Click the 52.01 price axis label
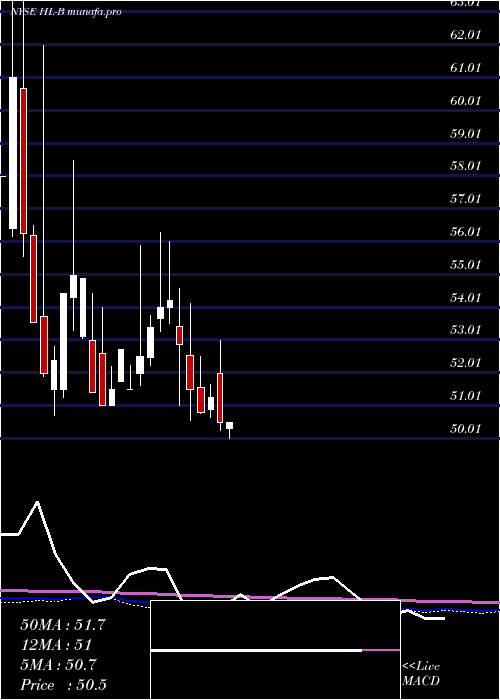500x700 pixels. click(466, 363)
